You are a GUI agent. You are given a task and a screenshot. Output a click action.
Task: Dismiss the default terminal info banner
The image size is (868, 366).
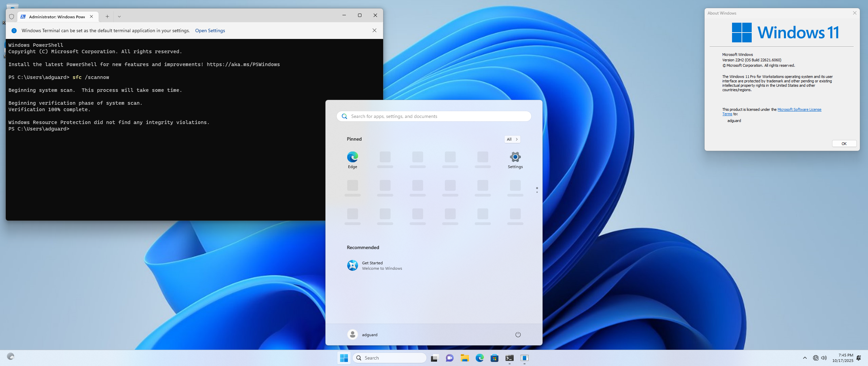tap(374, 30)
